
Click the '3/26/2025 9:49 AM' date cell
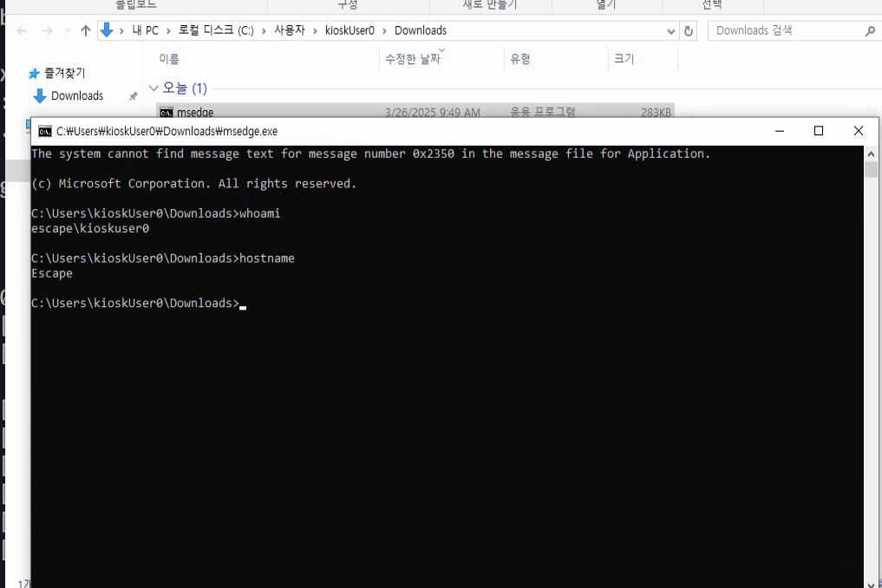433,112
